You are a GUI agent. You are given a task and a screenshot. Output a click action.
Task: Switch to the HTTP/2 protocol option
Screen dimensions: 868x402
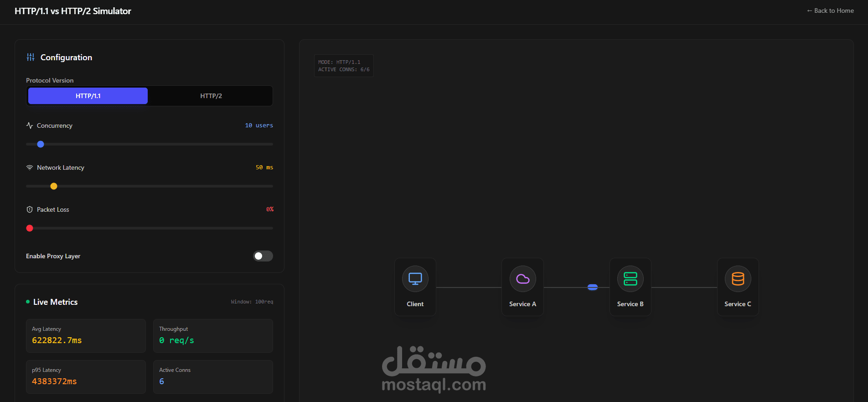pos(211,96)
